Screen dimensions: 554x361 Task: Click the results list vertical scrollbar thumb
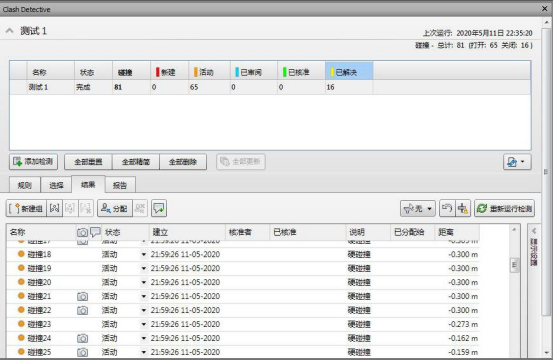(514, 265)
